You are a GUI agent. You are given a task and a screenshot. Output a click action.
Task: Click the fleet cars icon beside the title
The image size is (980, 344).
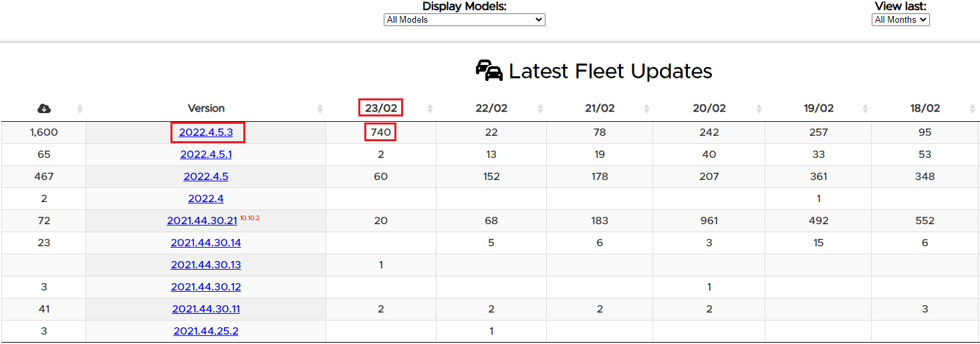click(x=489, y=70)
